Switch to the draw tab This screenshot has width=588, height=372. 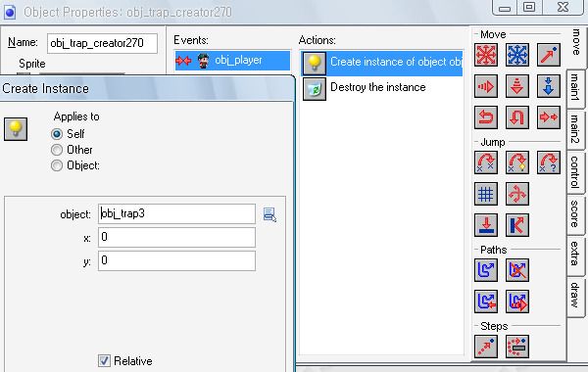coord(575,298)
